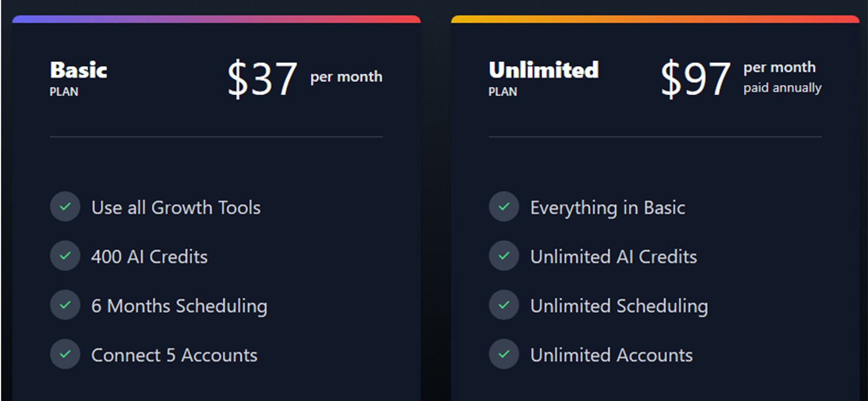Click checkmark icon beside Unlimited Accounts
This screenshot has height=401, width=868.
pyautogui.click(x=504, y=354)
